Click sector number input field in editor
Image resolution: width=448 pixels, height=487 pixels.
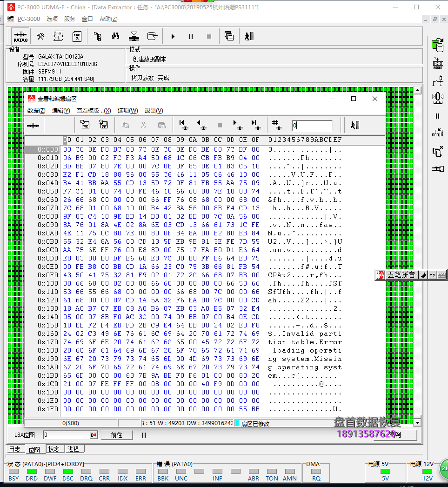pyautogui.click(x=312, y=126)
